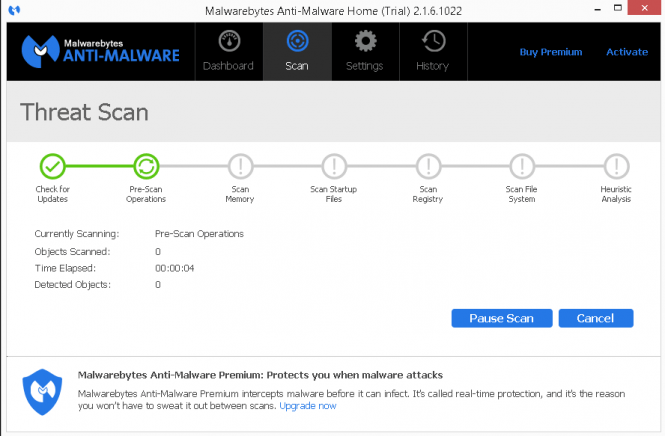
Task: Switch to the Scan tab
Action: pos(297,52)
